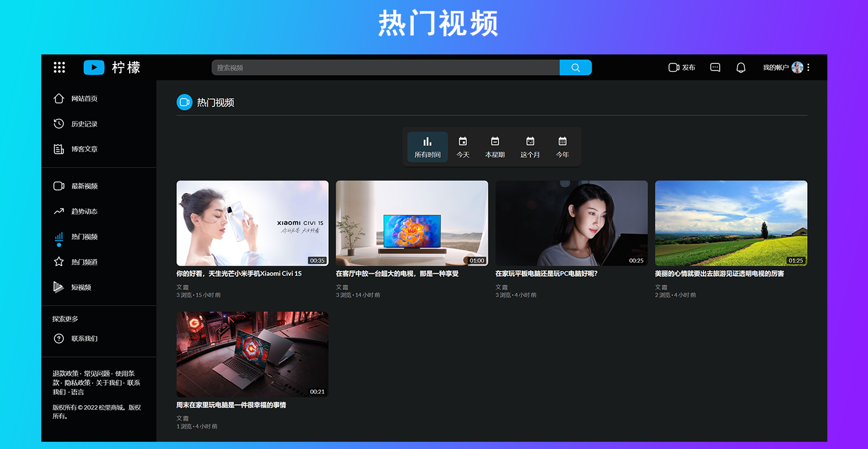868x449 pixels.
Task: Click the user avatar picture
Action: pyautogui.click(x=797, y=68)
